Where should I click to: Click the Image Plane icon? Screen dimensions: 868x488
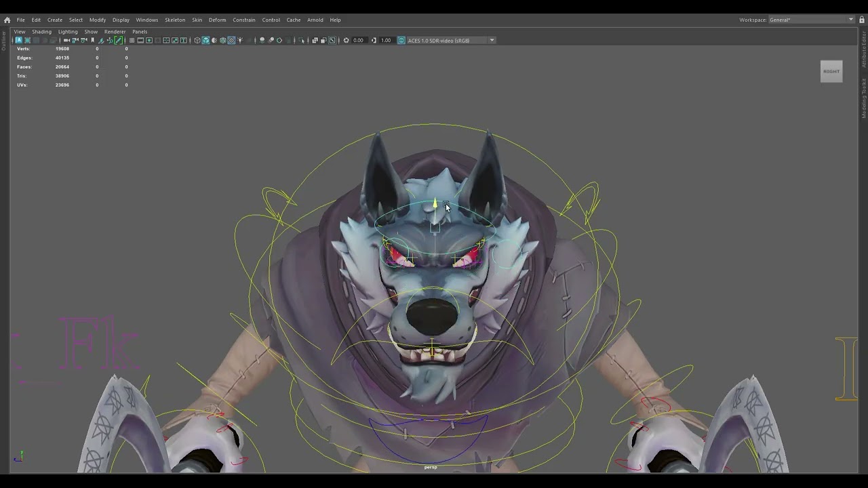(101, 40)
